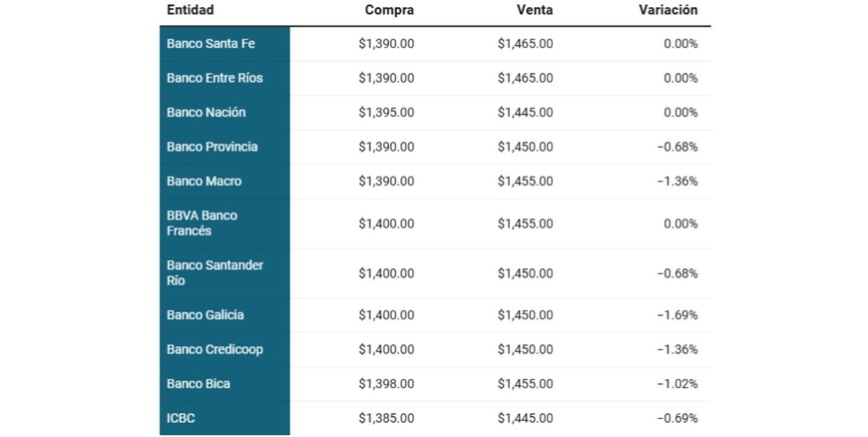Select the Variación column header
Screen dimensions: 868x437
(667, 10)
